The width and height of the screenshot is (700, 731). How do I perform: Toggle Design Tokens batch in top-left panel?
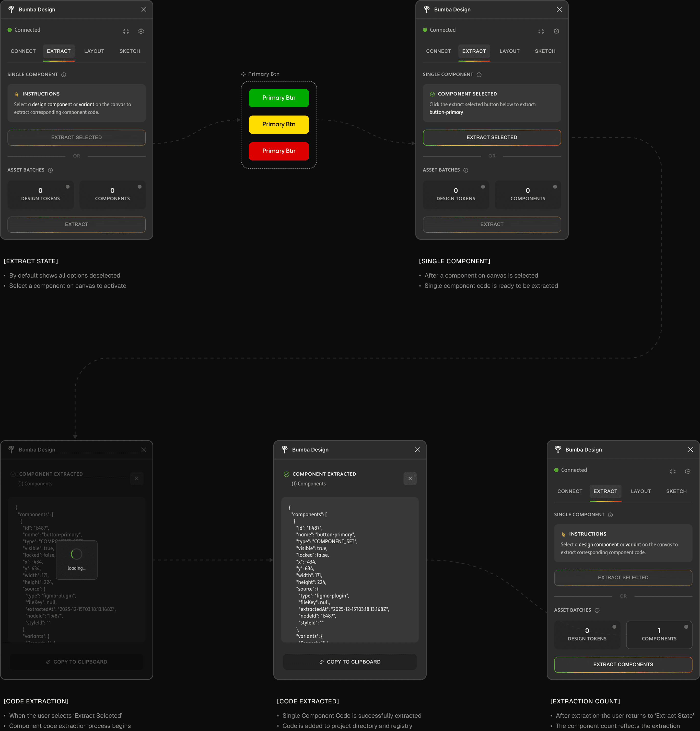coord(41,194)
